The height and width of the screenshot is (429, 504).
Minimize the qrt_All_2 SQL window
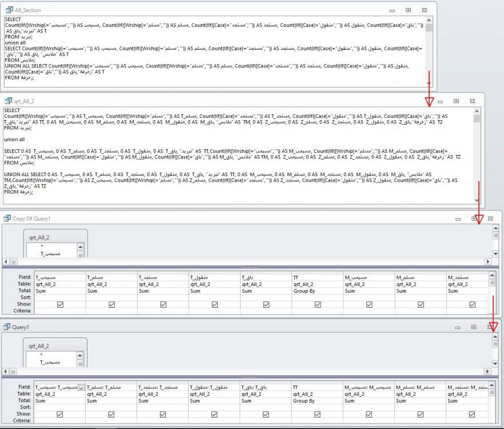[440, 101]
